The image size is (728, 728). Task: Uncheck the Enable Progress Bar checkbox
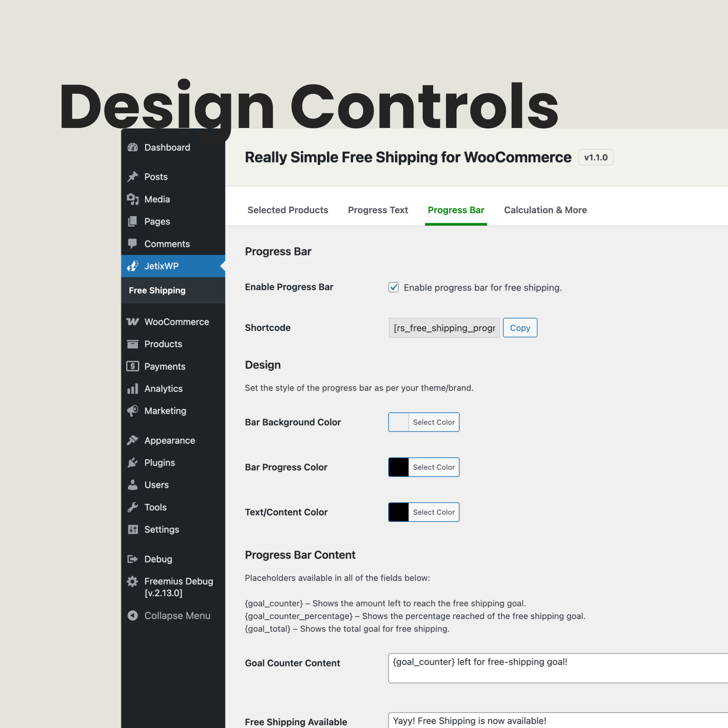[393, 287]
